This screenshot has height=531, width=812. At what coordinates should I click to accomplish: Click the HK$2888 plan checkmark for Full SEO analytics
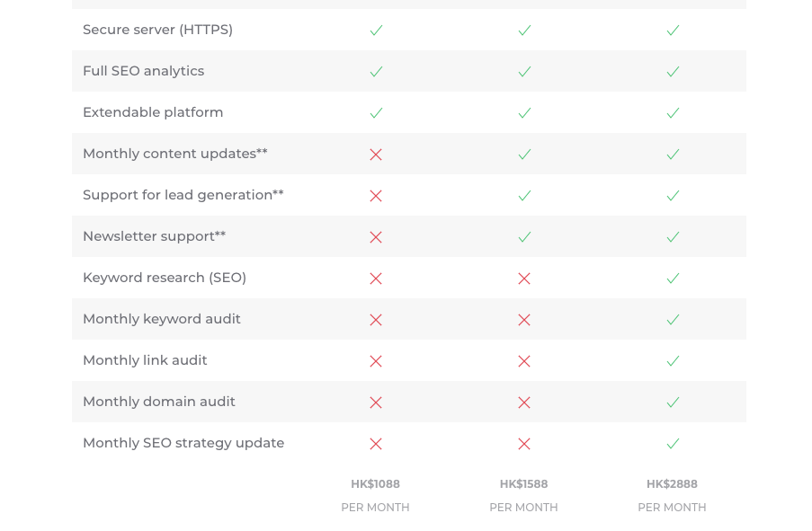(673, 72)
